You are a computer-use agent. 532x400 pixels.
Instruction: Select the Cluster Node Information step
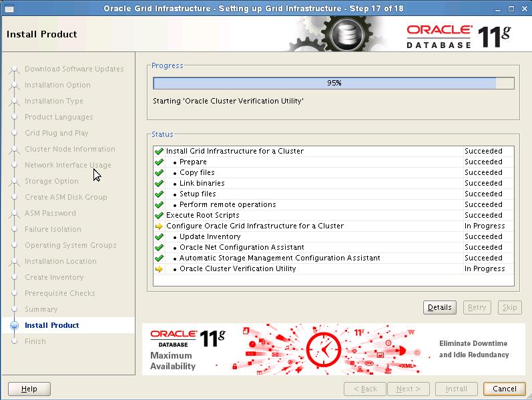coord(70,149)
